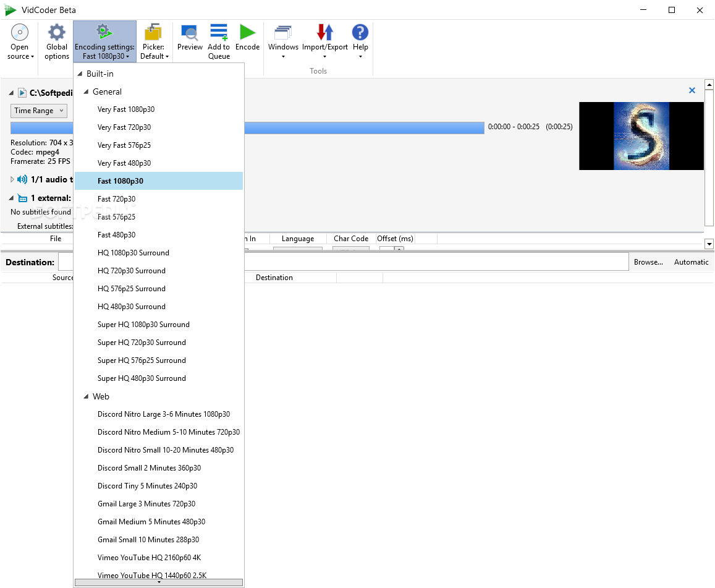Open the Windows toolbar menu

283,41
